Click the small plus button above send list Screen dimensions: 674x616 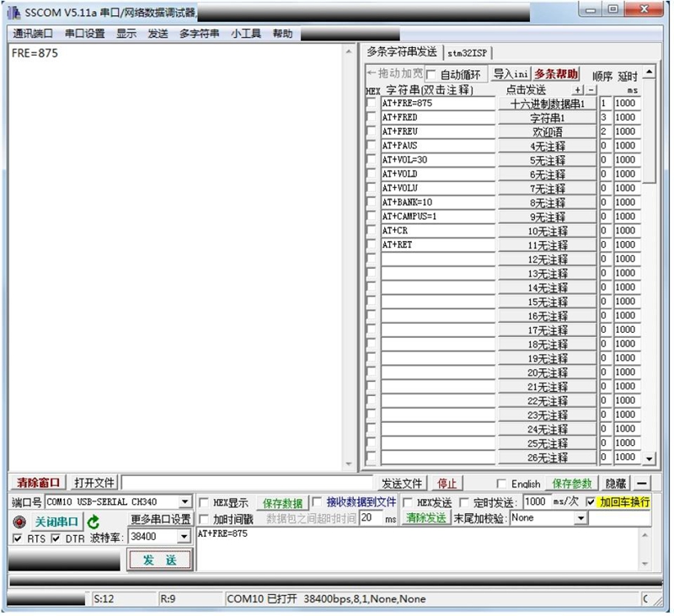click(578, 90)
